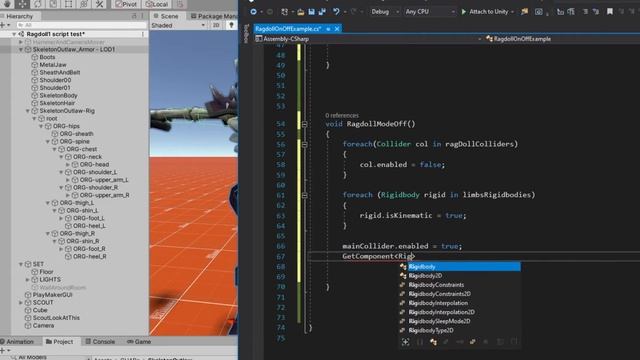
Task: Open RagdollOnOffExample class dropdown
Action: (562, 39)
